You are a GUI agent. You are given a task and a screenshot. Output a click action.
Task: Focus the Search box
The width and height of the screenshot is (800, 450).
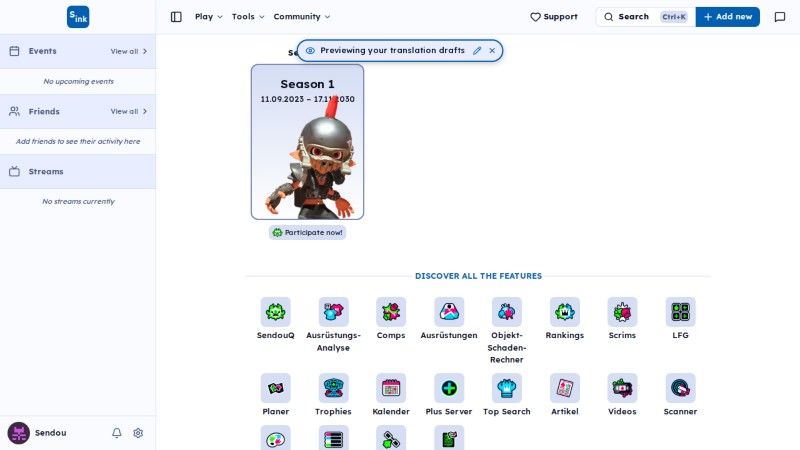click(x=645, y=17)
